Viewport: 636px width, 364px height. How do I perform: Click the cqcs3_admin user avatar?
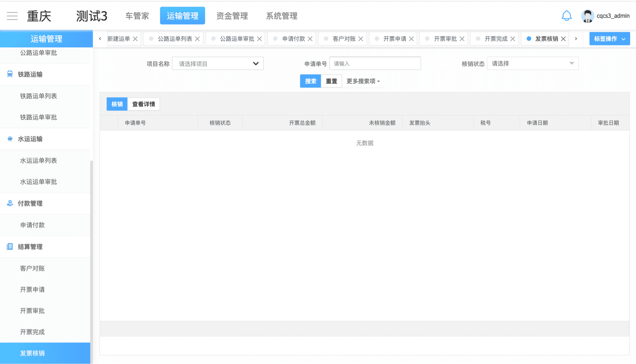click(x=587, y=16)
